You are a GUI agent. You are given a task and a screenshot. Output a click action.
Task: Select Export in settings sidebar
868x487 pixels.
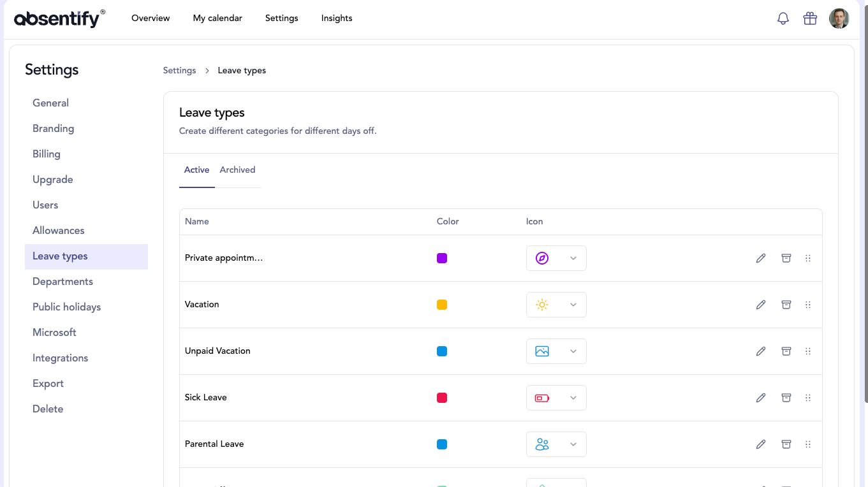tap(86, 384)
